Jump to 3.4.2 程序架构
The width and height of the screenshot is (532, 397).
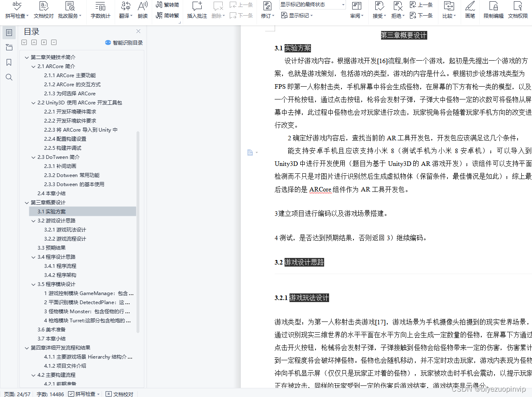60,275
